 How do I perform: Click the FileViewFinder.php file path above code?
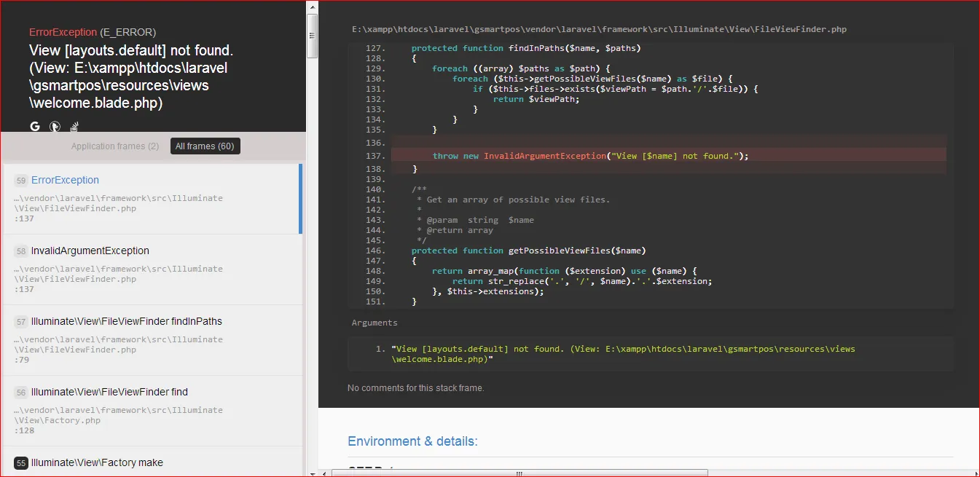pyautogui.click(x=599, y=30)
